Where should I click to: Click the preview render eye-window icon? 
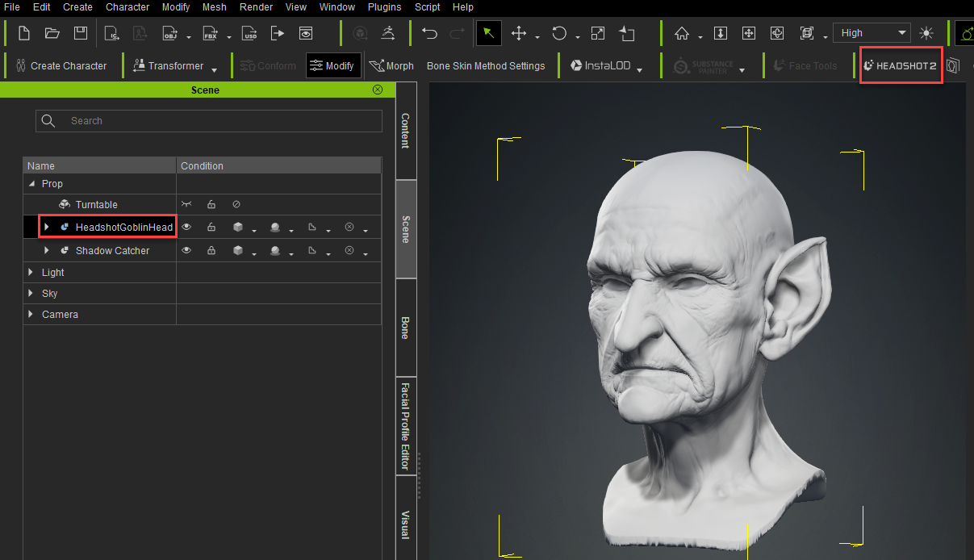(x=306, y=33)
